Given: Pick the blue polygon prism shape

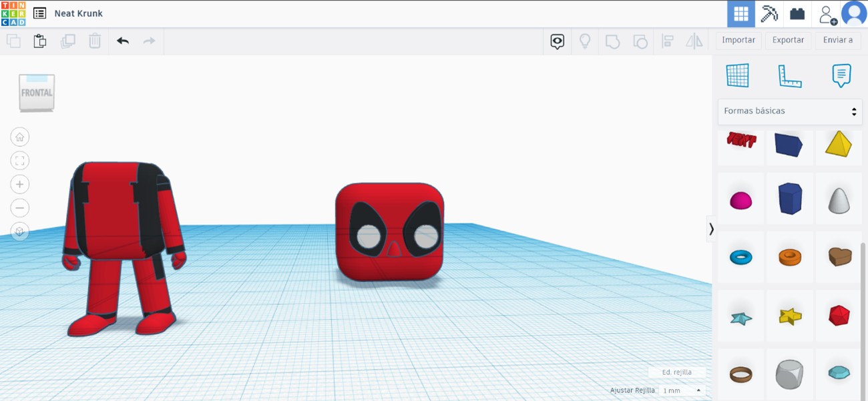Looking at the screenshot, I should click(790, 199).
